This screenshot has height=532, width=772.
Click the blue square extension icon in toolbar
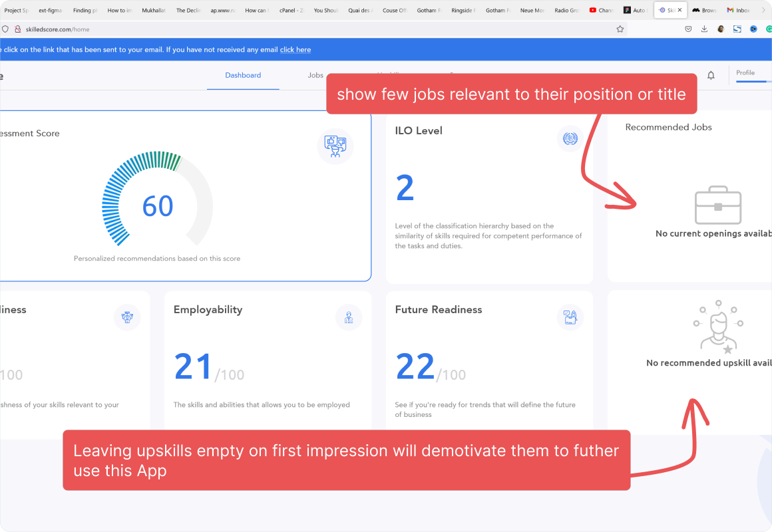(737, 29)
